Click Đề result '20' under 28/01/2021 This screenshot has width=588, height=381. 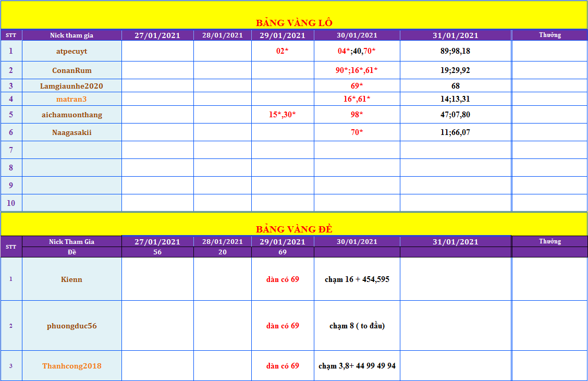coord(223,252)
